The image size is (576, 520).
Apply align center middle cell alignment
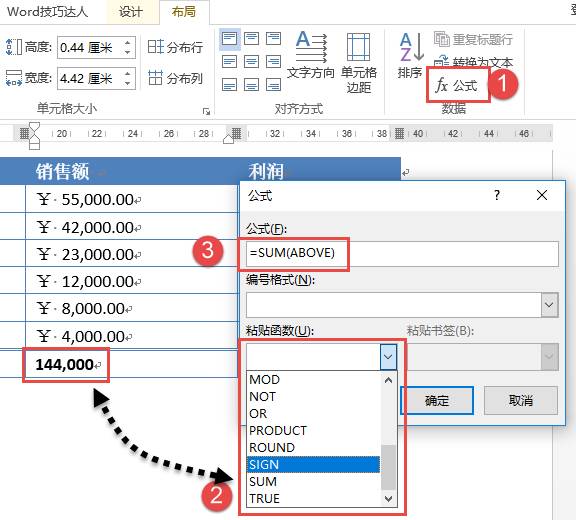(x=252, y=62)
